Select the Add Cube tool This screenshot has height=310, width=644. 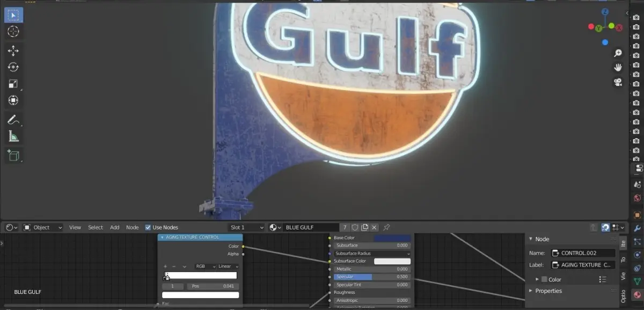[13, 155]
